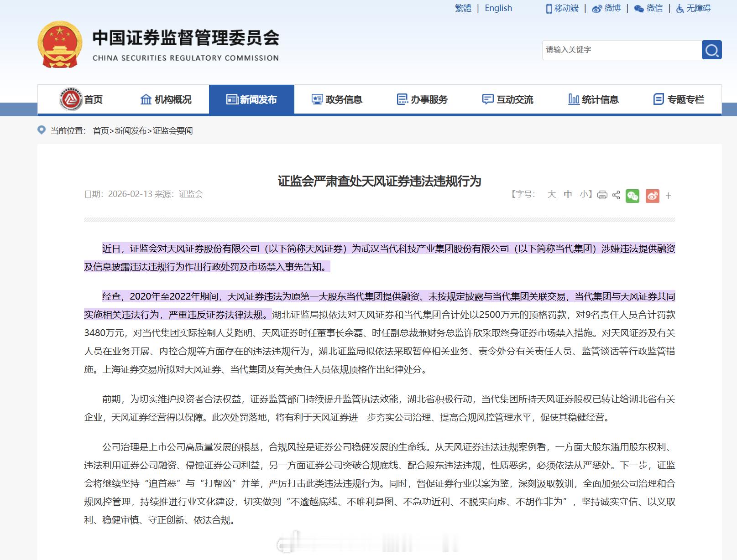The width and height of the screenshot is (737, 560).
Task: Click the accessibility wheelchair icon
Action: coord(680,9)
